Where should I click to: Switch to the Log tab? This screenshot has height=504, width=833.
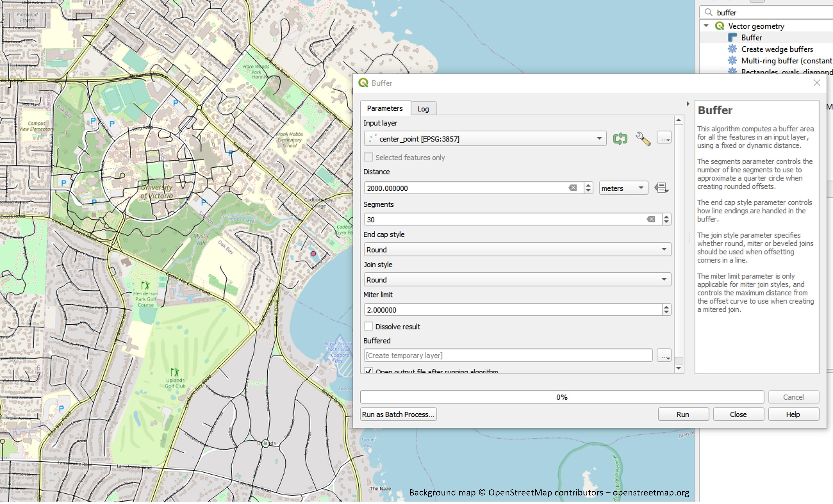(423, 109)
